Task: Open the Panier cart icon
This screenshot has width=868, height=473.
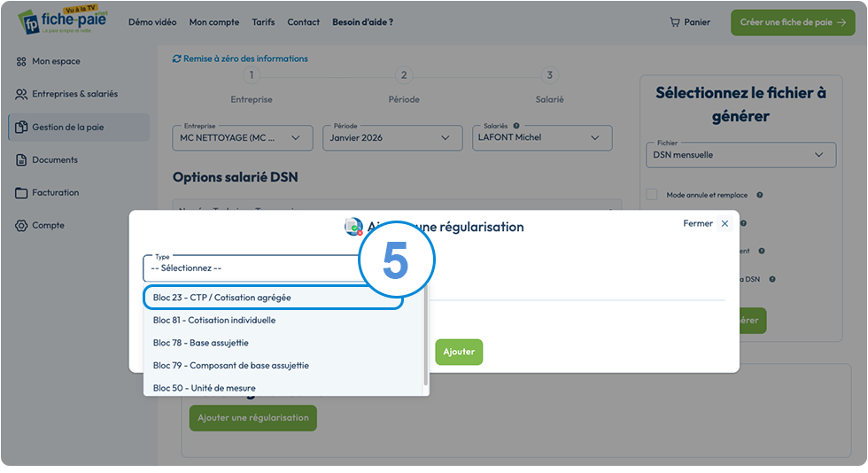Action: point(674,22)
